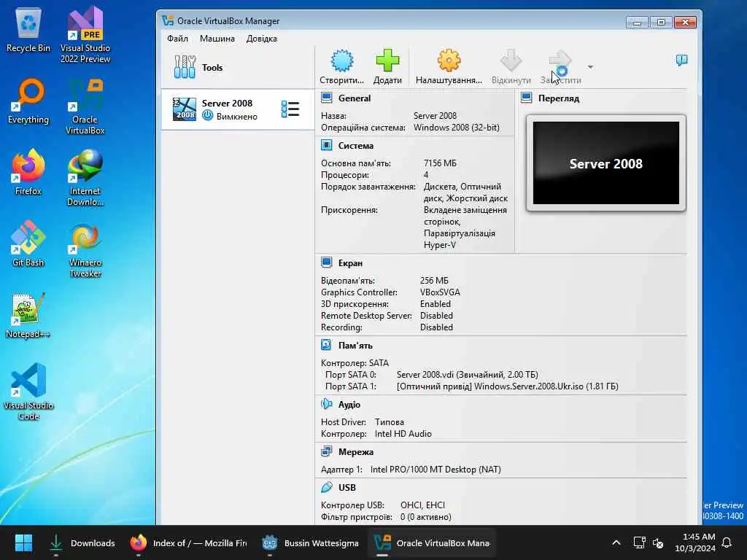Click the USB plug icon
The height and width of the screenshot is (560, 747).
tap(326, 487)
